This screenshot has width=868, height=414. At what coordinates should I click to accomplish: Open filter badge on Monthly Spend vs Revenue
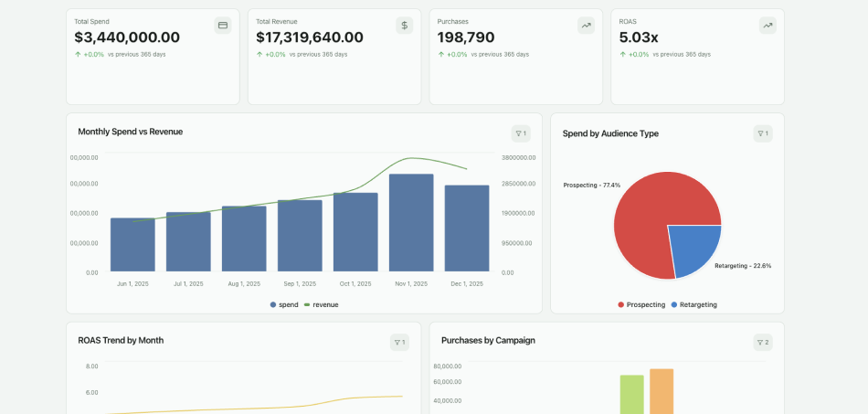point(521,133)
